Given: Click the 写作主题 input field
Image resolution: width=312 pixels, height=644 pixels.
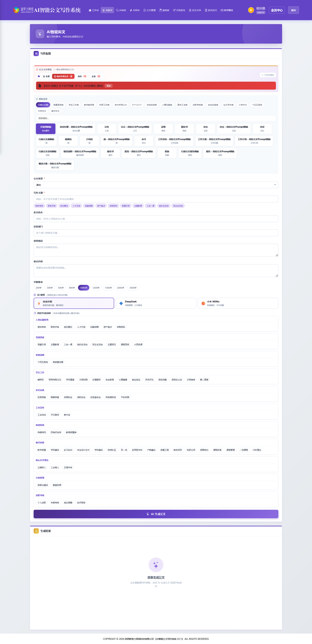Looking at the screenshot, I should tap(156, 199).
